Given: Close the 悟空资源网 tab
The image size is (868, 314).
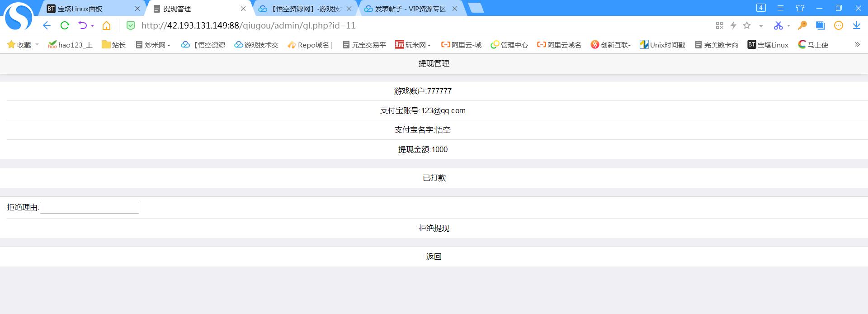Looking at the screenshot, I should [349, 9].
